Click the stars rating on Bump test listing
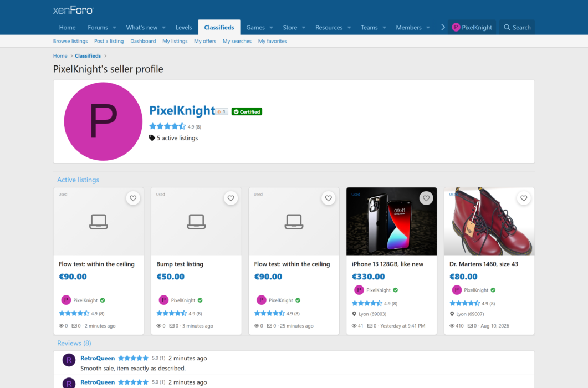The image size is (588, 388). coord(171,313)
